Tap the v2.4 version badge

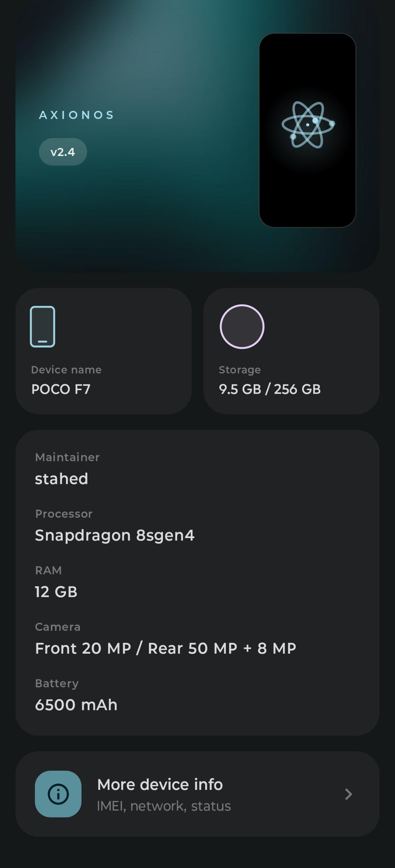63,152
